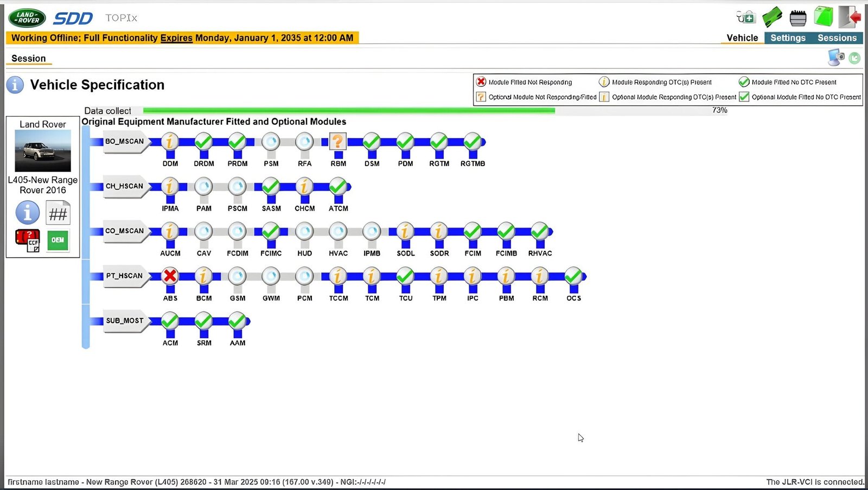
Task: Click the first aid kit toolbar icon
Action: tap(746, 17)
